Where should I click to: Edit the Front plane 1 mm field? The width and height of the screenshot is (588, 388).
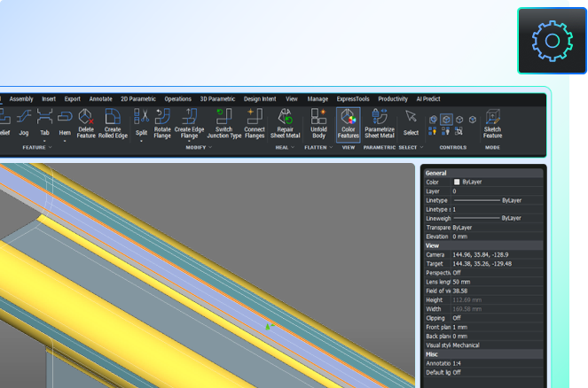coord(497,327)
